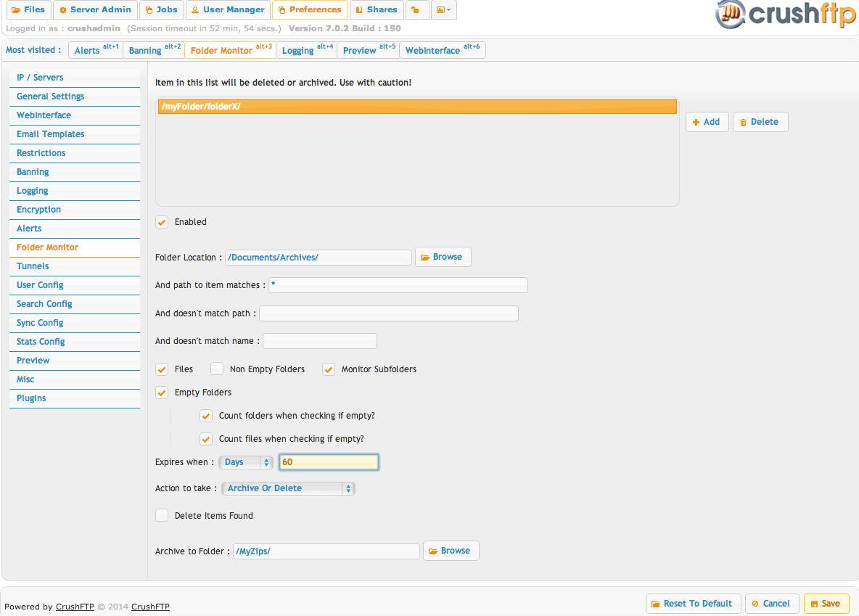Viewport: 859px width, 616px height.
Task: Open the Expires when Days dropdown
Action: [x=245, y=461]
